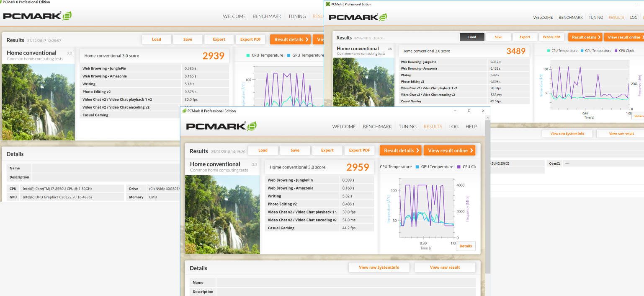
Task: Click the Writing 5.82 s row
Action: (x=320, y=196)
